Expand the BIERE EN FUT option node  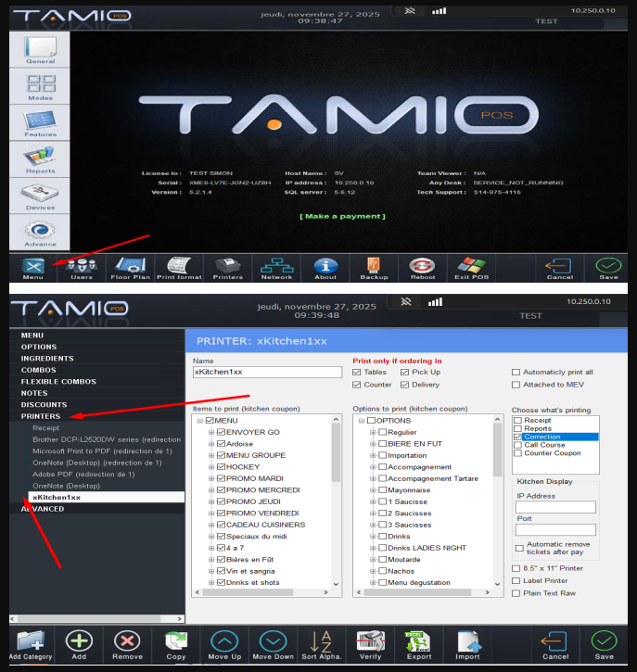[373, 444]
